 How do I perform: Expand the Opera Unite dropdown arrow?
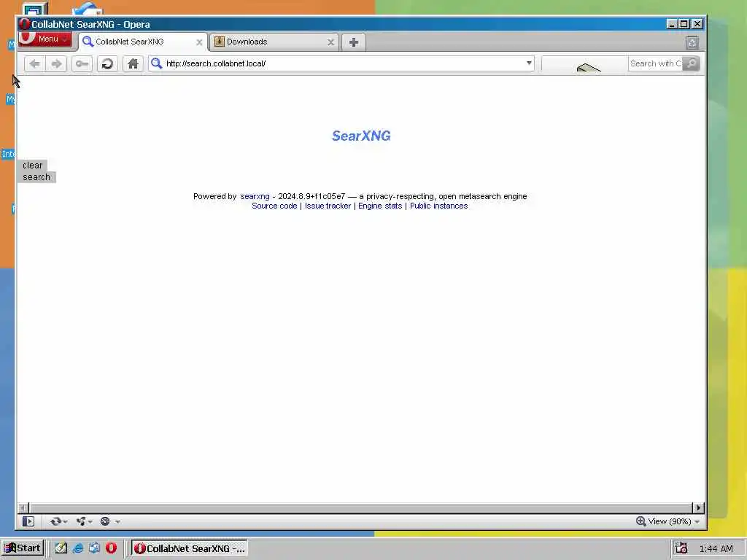tap(90, 522)
